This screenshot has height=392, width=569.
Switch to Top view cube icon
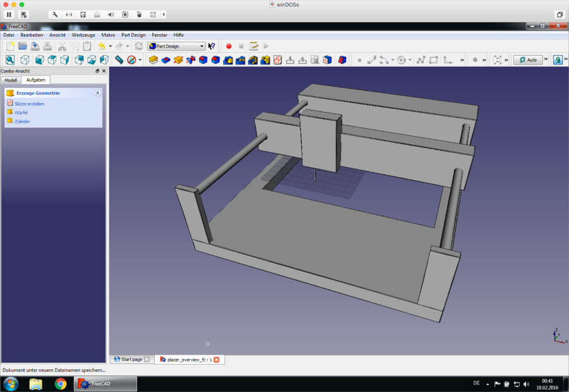pos(52,60)
